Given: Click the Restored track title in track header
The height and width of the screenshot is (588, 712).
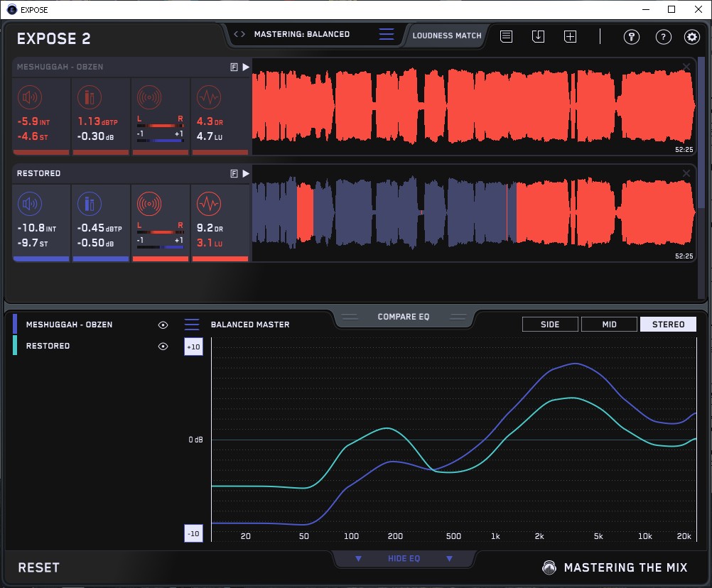Looking at the screenshot, I should 38,173.
